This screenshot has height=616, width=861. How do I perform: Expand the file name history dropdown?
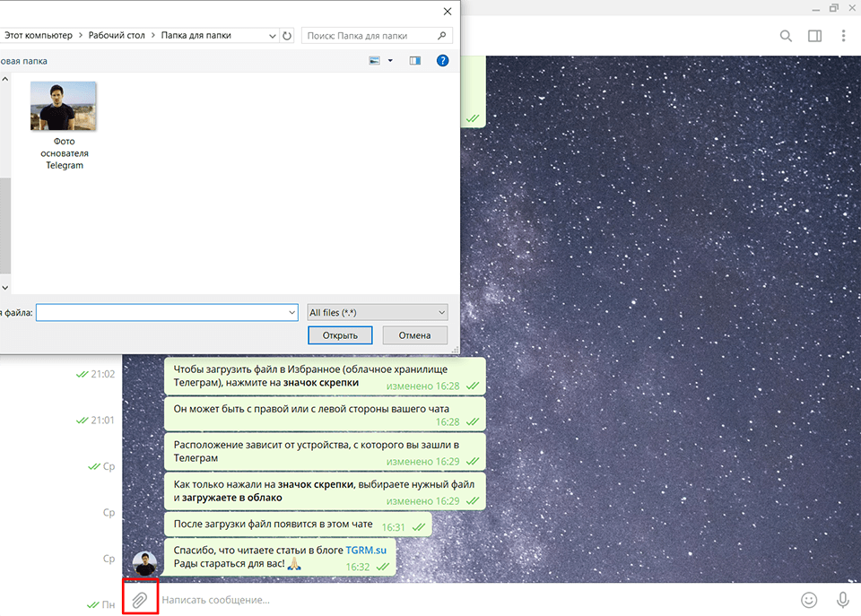point(291,312)
